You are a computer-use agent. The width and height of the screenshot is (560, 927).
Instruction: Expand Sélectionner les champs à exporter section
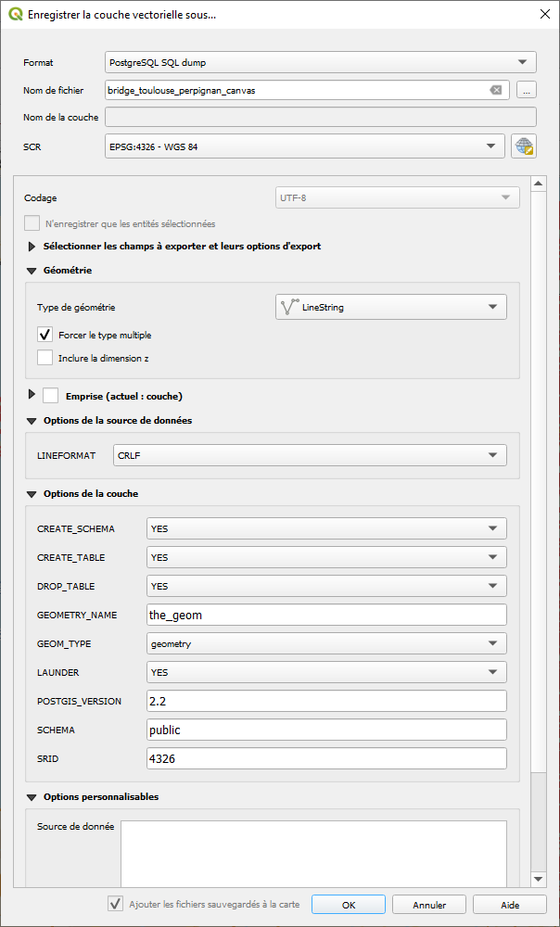pyautogui.click(x=32, y=246)
